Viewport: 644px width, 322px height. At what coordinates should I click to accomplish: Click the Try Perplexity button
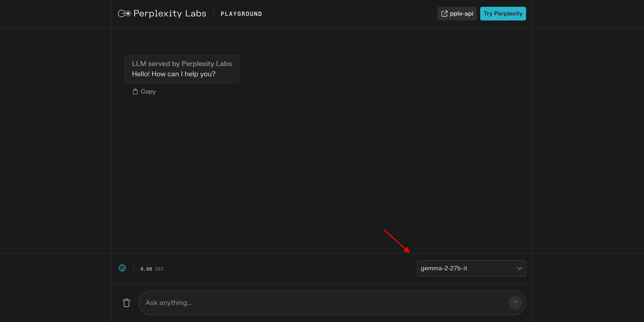point(503,14)
